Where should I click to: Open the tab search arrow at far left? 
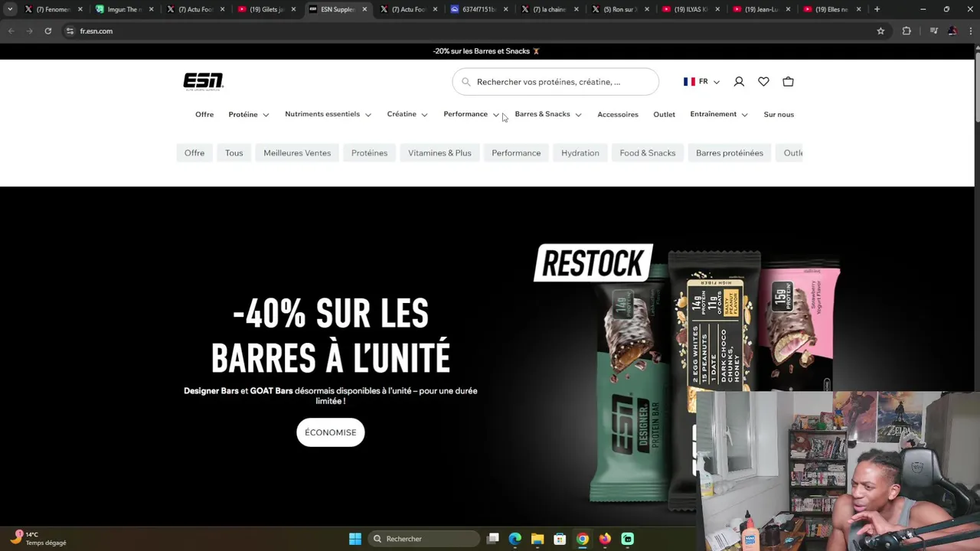tap(10, 9)
